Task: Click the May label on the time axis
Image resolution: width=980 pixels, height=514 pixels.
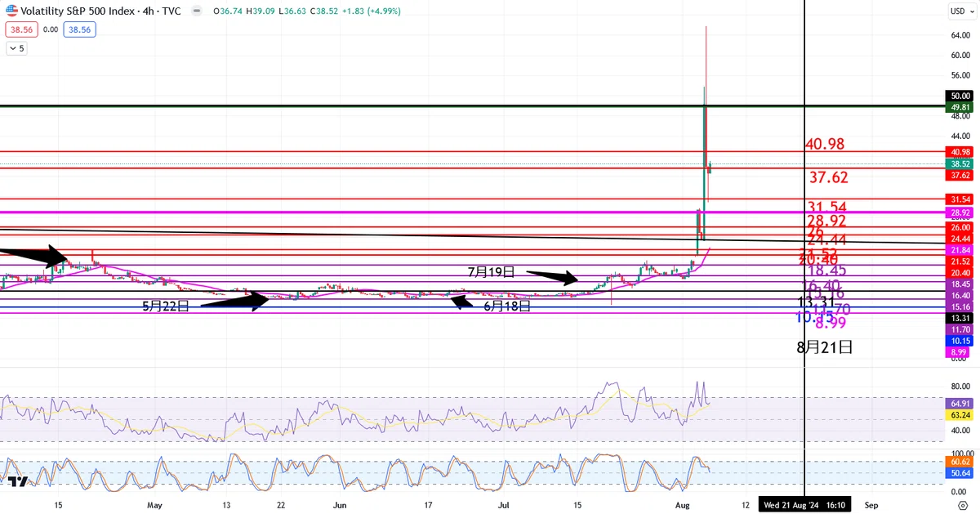Action: pos(154,505)
